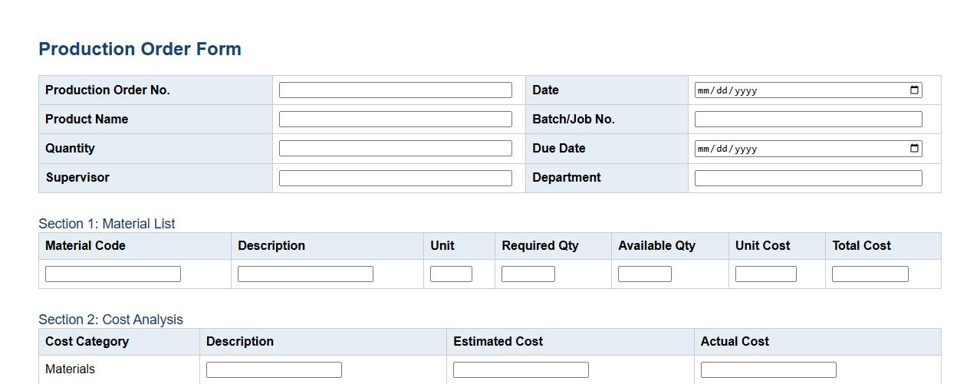Click the Unit Cost column header
This screenshot has width=980, height=384.
coord(777,246)
